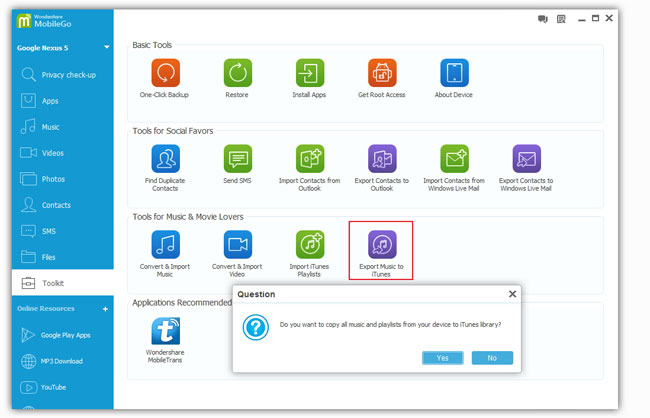Select the Toolkit sidebar item
This screenshot has width=650, height=418.
(63, 283)
